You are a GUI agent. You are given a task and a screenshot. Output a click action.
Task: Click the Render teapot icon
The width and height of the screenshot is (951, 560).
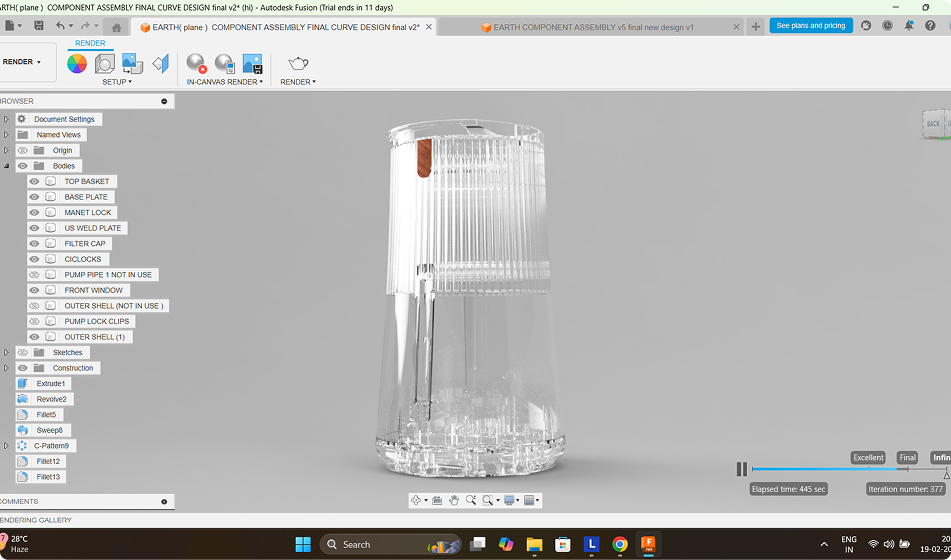[298, 63]
